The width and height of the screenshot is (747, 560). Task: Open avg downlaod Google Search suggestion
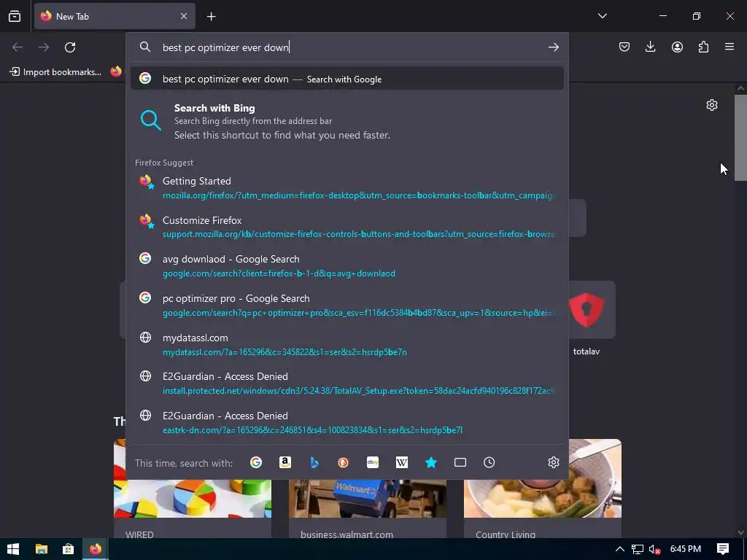[347, 265]
